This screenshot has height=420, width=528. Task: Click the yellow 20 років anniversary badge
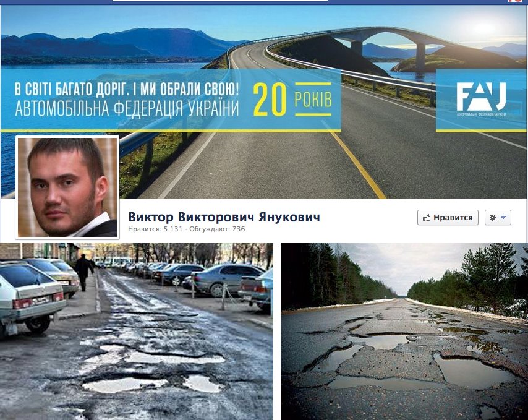[x=292, y=99]
